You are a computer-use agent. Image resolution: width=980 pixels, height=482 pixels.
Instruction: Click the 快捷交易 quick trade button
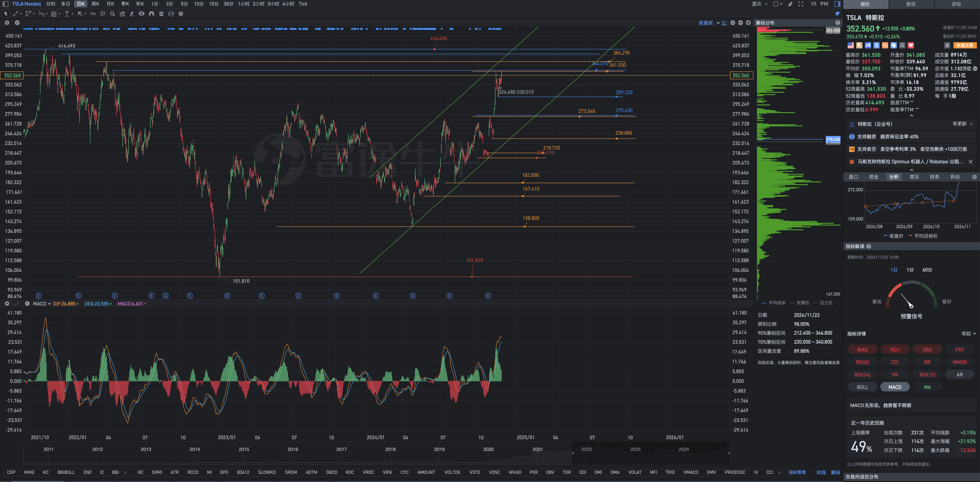click(x=965, y=45)
